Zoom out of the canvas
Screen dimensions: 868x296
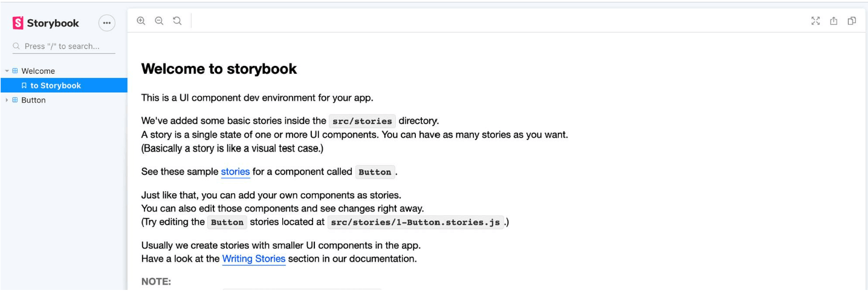159,21
